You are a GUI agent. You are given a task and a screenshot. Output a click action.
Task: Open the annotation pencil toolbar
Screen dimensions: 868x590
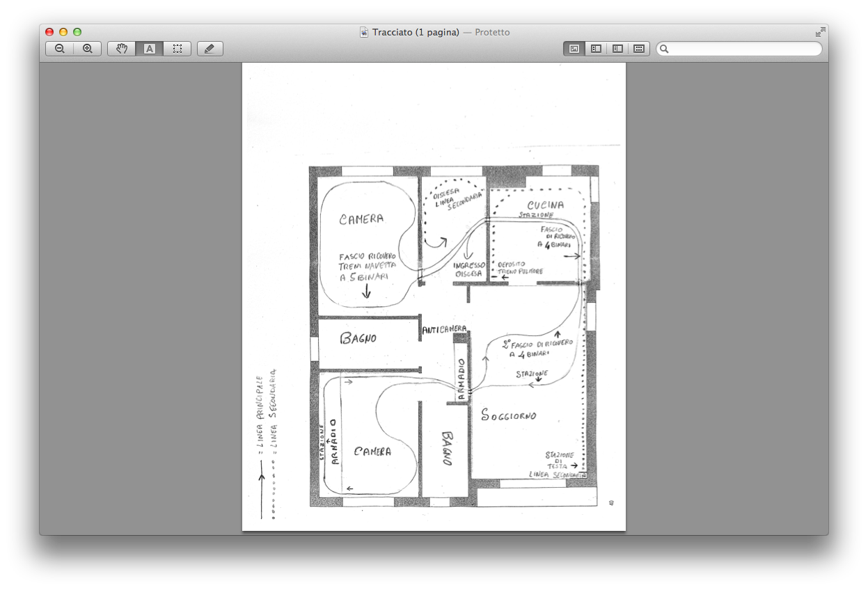tap(210, 49)
